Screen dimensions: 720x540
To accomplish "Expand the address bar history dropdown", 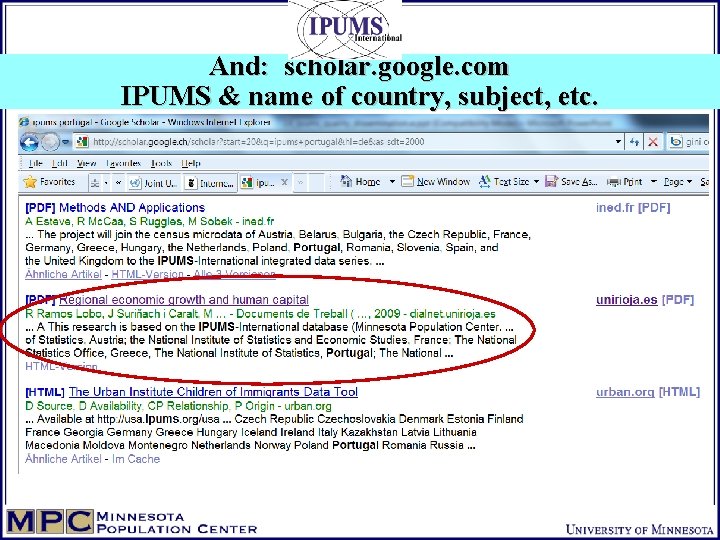I will click(x=619, y=142).
